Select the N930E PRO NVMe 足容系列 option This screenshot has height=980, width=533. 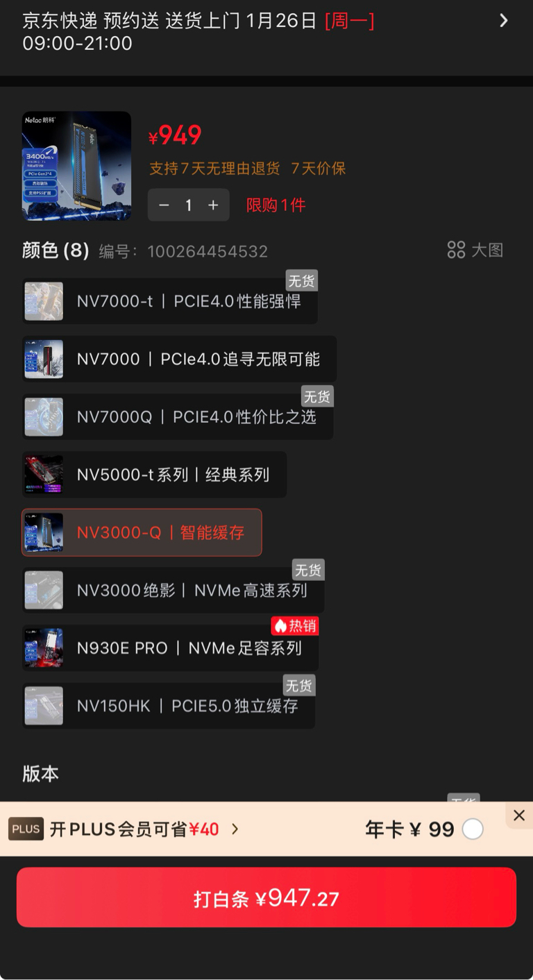click(170, 648)
